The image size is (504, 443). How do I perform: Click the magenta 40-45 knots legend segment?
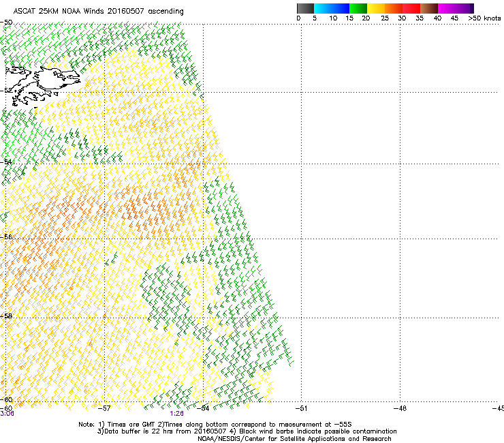pyautogui.click(x=447, y=8)
